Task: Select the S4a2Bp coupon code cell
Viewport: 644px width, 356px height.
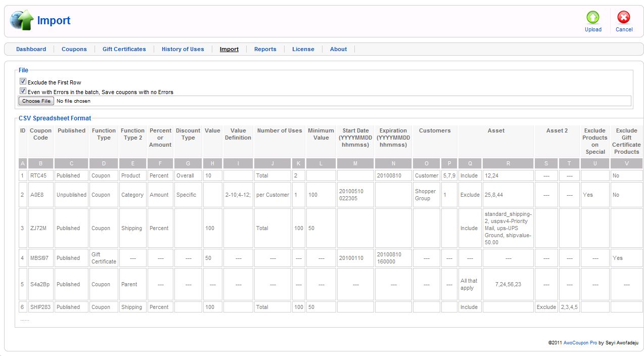Action: [40, 284]
